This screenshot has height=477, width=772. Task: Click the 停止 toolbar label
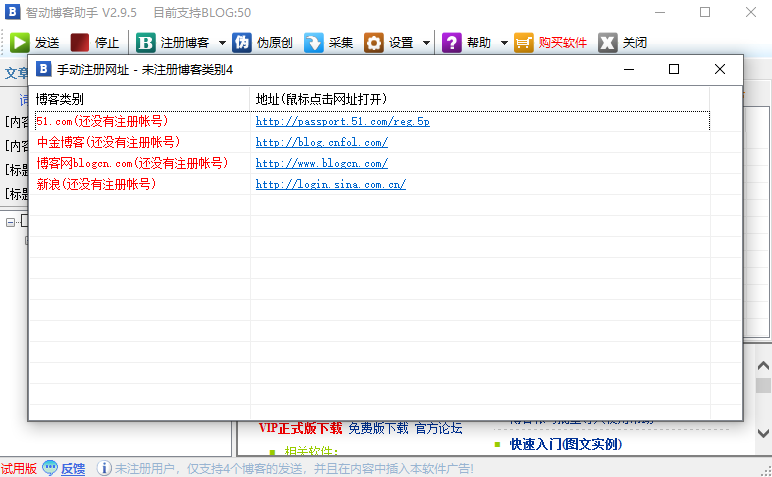[107, 43]
